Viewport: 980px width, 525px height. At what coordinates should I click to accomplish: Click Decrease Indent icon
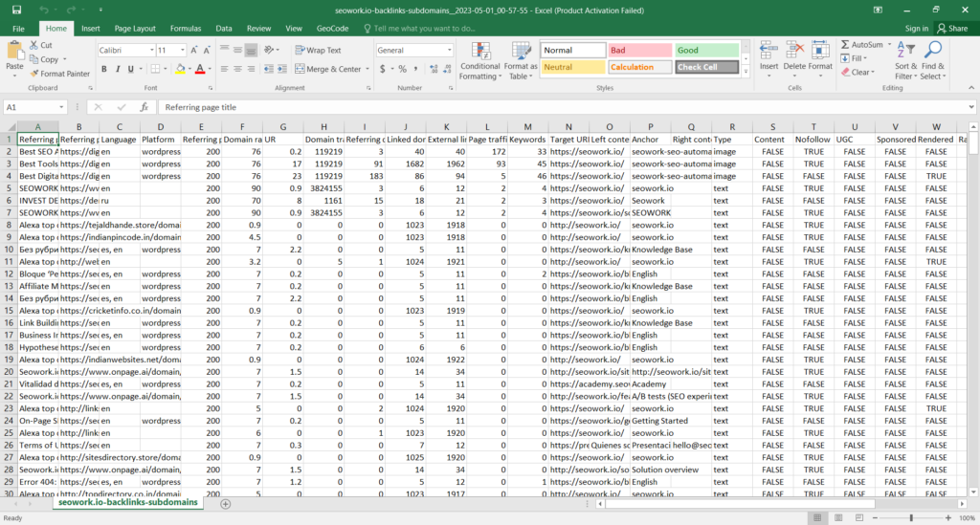click(269, 69)
